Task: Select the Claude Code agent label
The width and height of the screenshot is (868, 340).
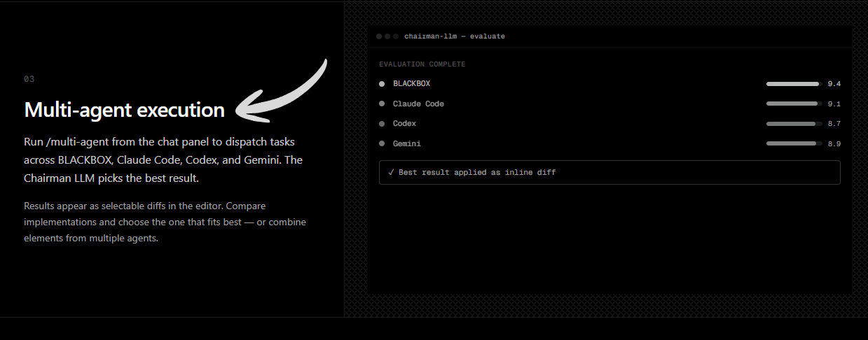Action: tap(418, 104)
